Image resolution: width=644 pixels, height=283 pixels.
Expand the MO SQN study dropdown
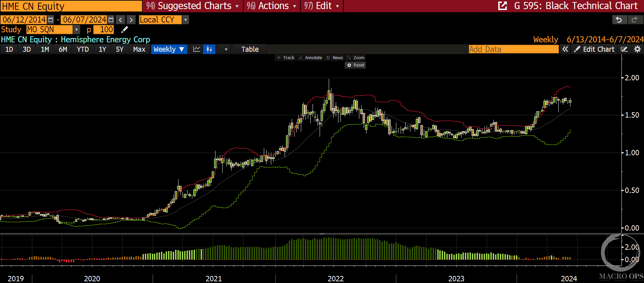click(x=77, y=30)
